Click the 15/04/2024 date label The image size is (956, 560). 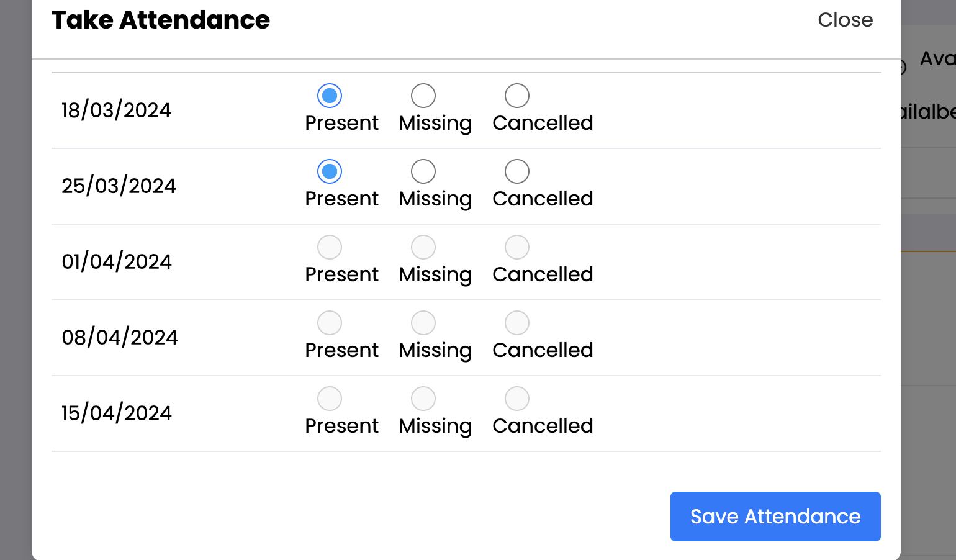[117, 413]
